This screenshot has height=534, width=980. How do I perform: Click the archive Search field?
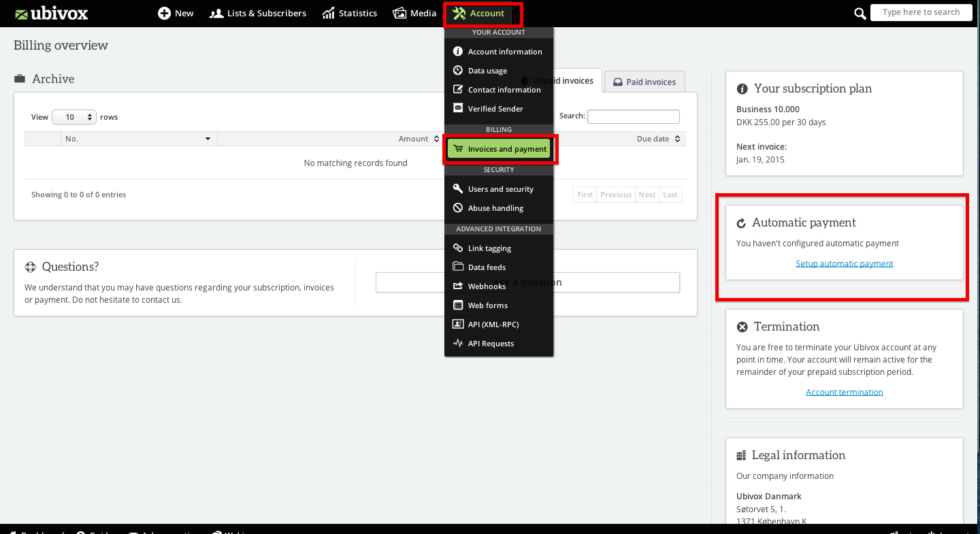633,116
